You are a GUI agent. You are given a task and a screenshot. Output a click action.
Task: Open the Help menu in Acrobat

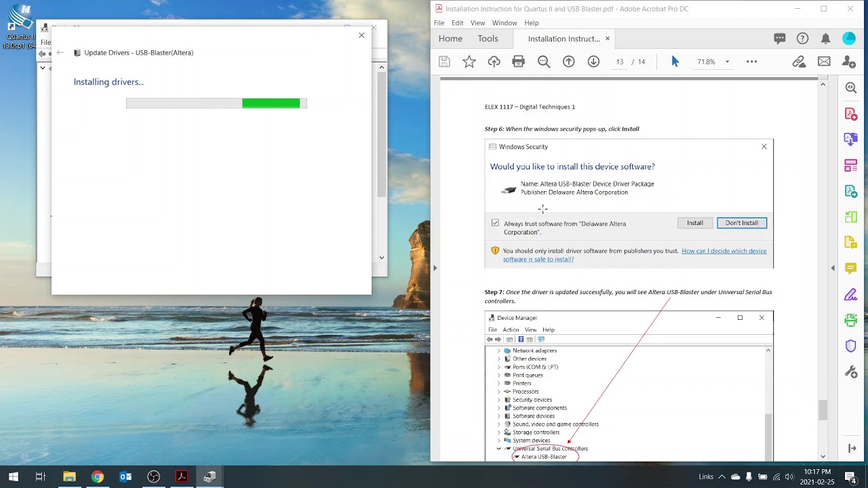(x=532, y=23)
